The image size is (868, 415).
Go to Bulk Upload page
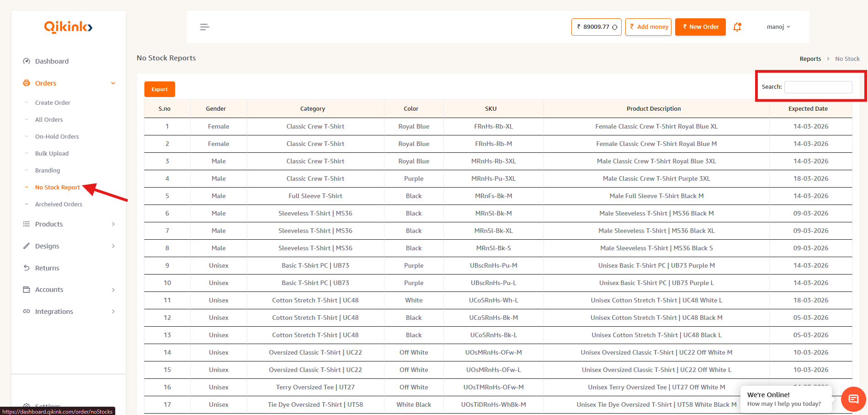(x=52, y=154)
